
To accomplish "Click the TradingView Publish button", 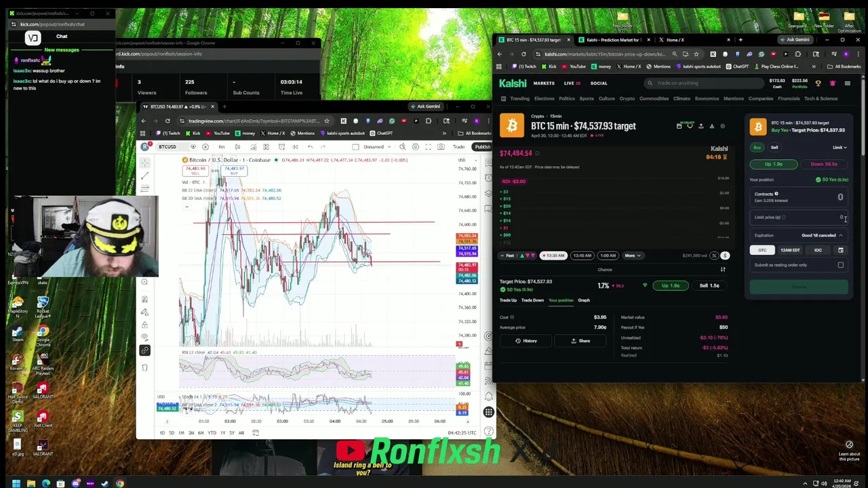I will click(x=482, y=147).
